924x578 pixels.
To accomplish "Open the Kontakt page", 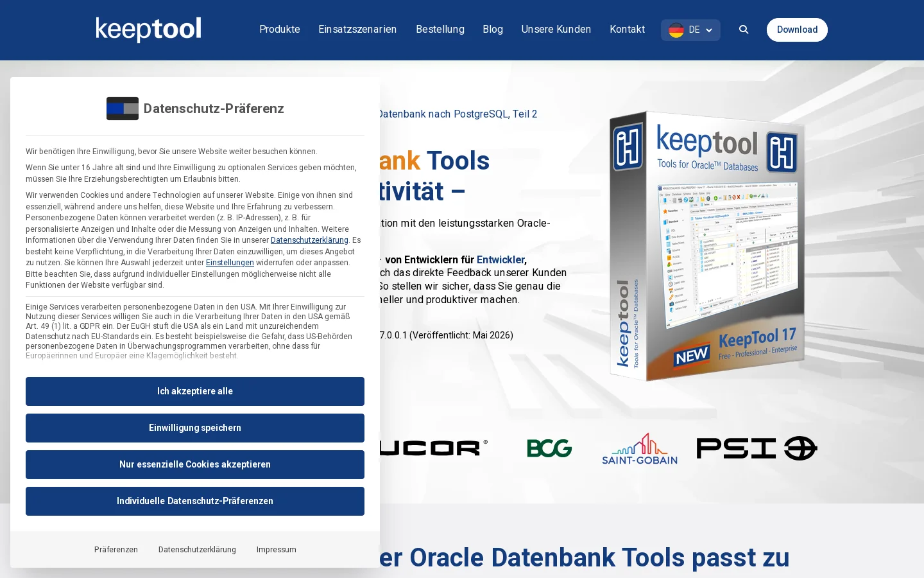I will (x=628, y=30).
